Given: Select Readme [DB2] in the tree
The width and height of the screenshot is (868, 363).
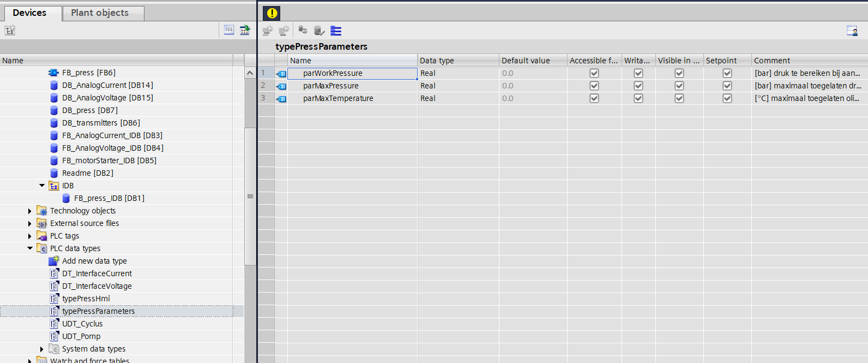Looking at the screenshot, I should (88, 173).
